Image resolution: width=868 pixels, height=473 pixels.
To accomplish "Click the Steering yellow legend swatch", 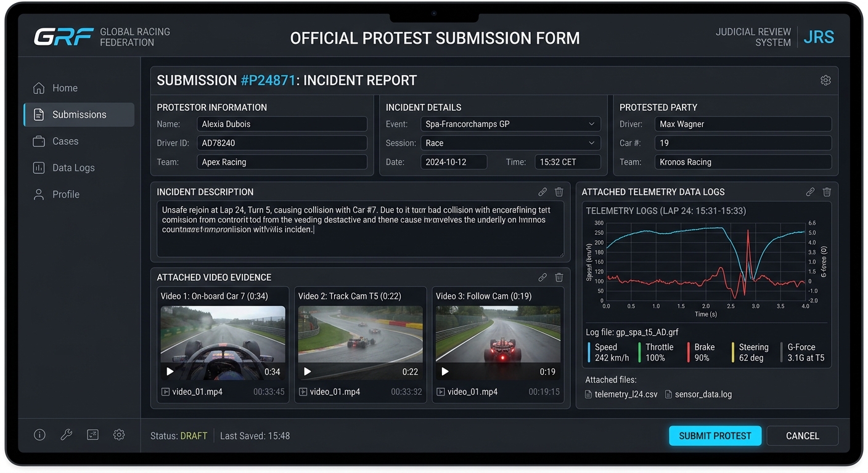I will 733,352.
